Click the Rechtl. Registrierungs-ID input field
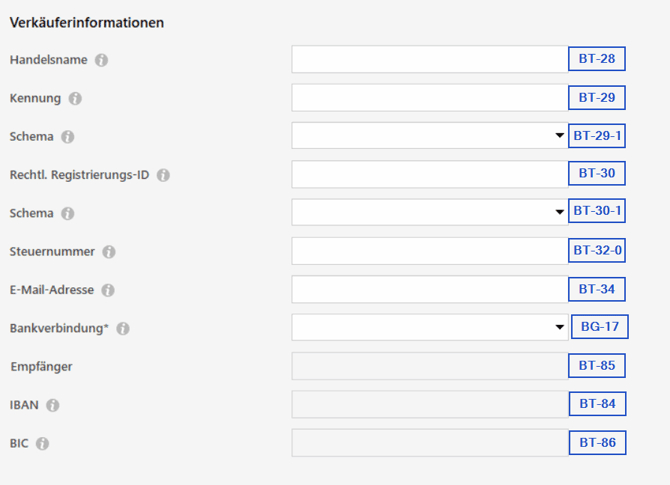 (x=430, y=174)
